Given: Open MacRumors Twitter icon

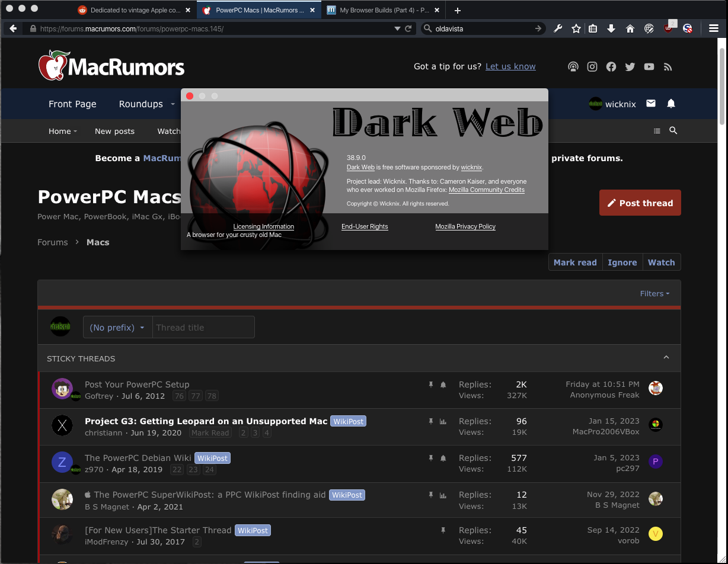Looking at the screenshot, I should pos(630,67).
